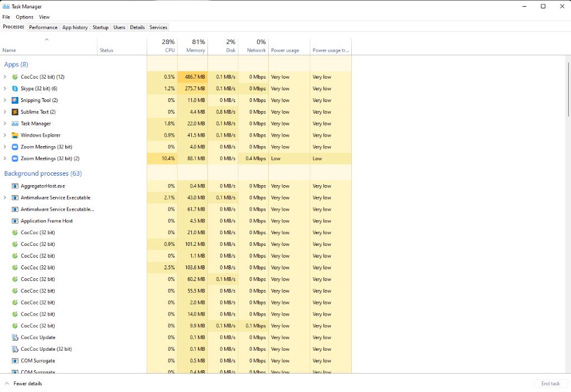Viewport: 571px width, 392px height.
Task: Switch to the Services tab
Action: coord(158,27)
